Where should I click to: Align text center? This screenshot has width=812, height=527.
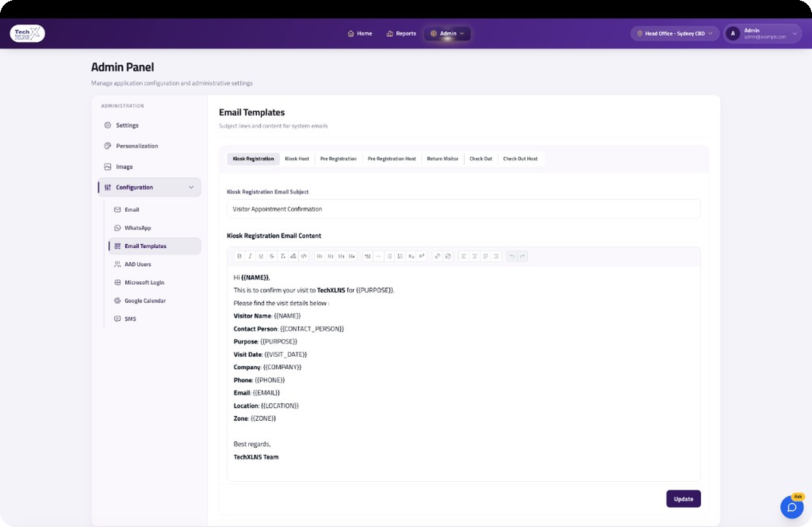point(474,256)
